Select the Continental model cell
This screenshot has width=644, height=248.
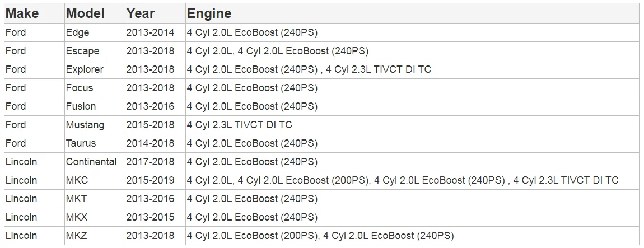coord(91,162)
